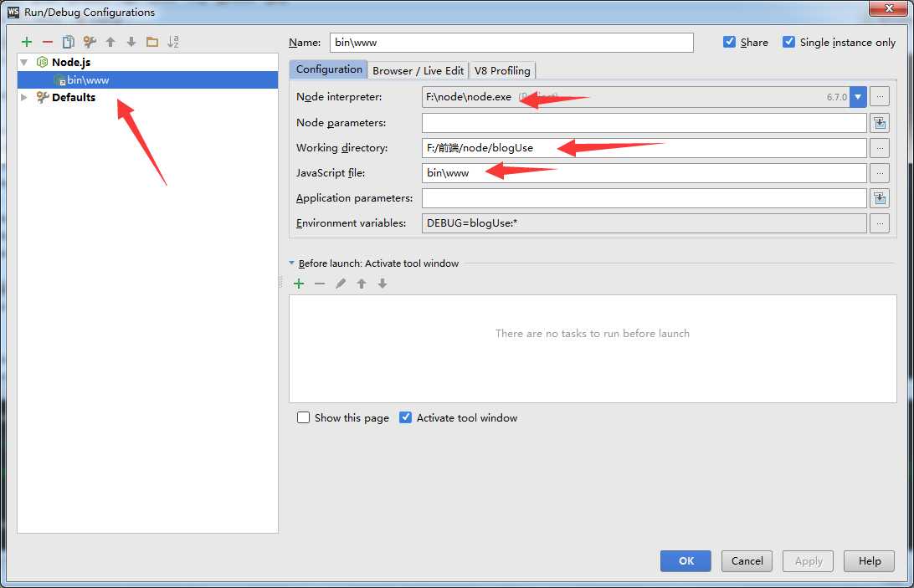Toggle Activate tool window checkbox
Image resolution: width=914 pixels, height=588 pixels.
pos(405,417)
